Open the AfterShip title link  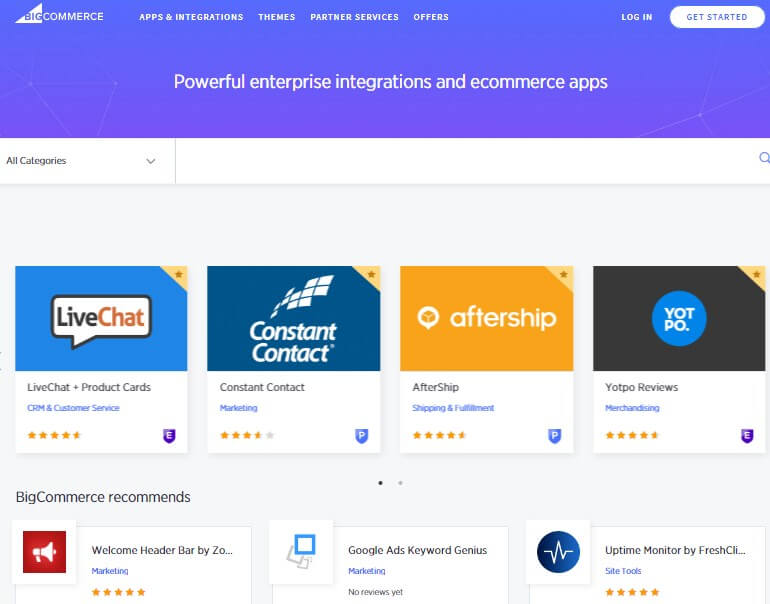pos(436,387)
